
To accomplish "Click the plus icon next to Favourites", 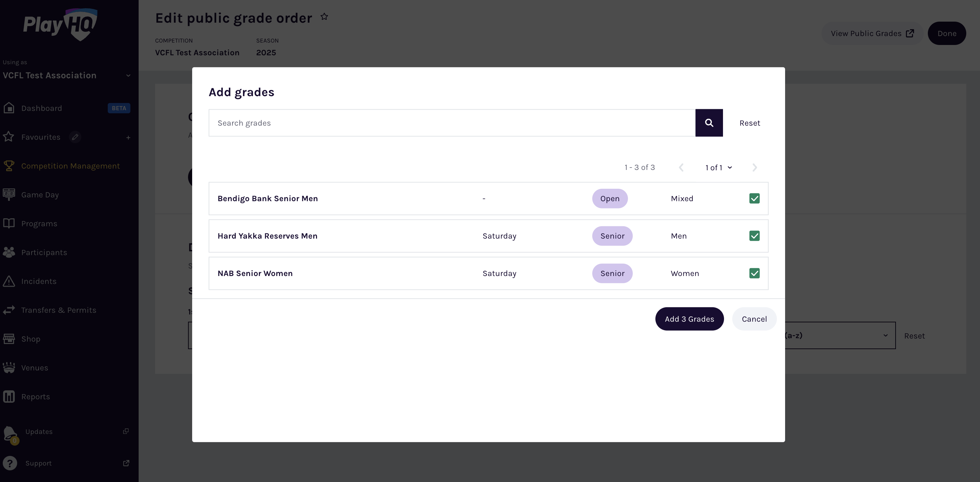I will click(128, 137).
